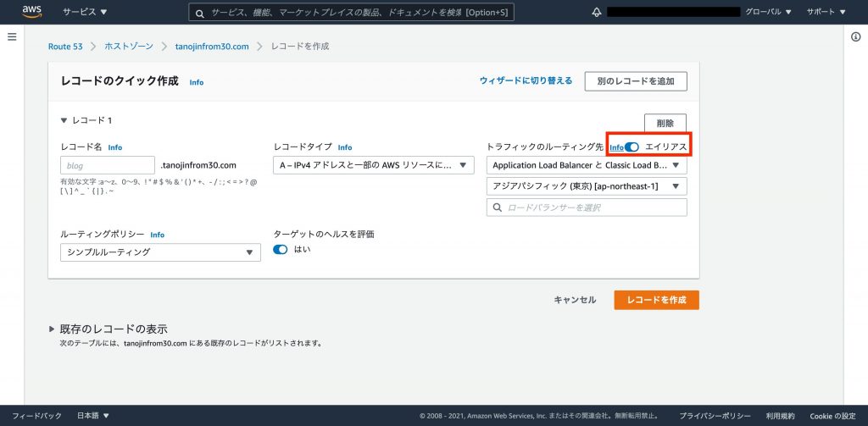Click ウィザードに切り替える link

(526, 80)
